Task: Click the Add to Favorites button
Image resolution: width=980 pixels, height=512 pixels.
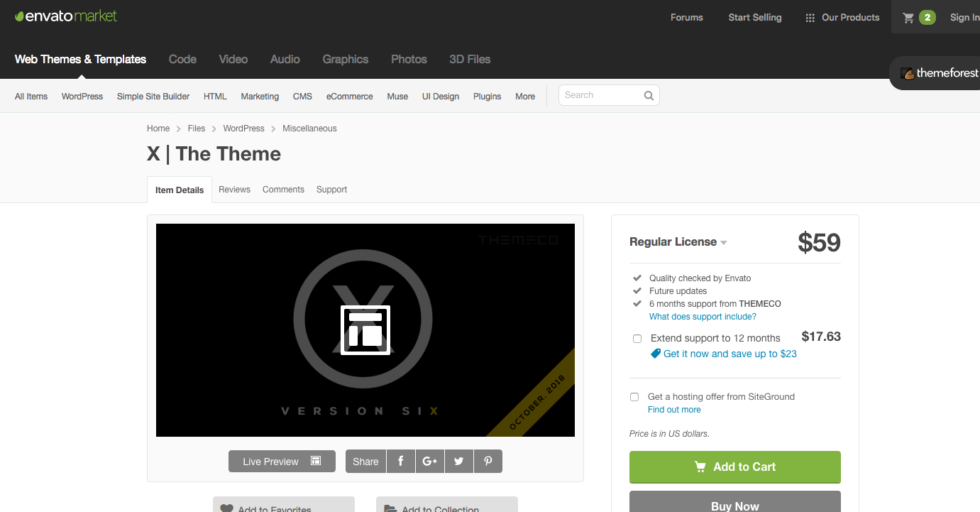Action: click(284, 504)
